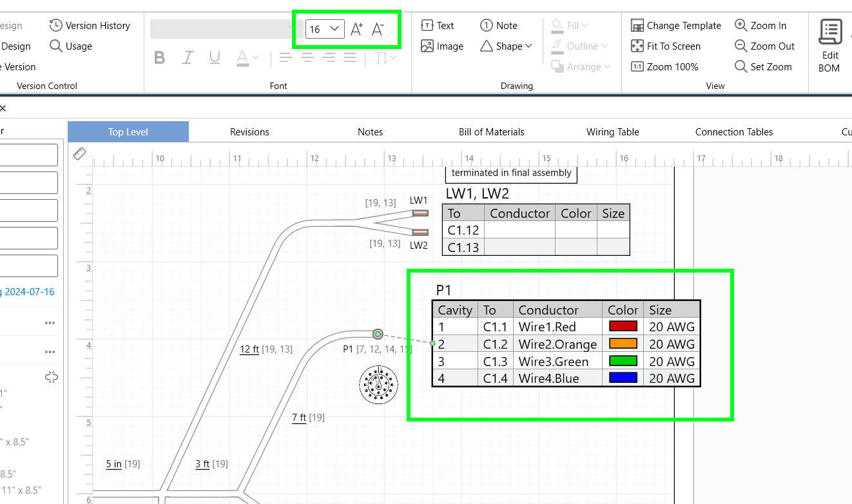Open the Usage search tool
The height and width of the screenshot is (504, 852).
pos(71,46)
